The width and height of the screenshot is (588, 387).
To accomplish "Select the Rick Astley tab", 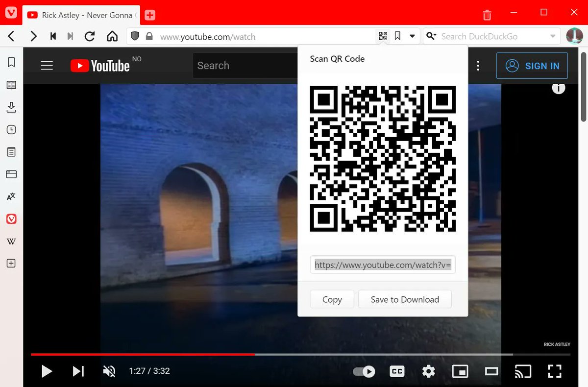I will tap(81, 15).
